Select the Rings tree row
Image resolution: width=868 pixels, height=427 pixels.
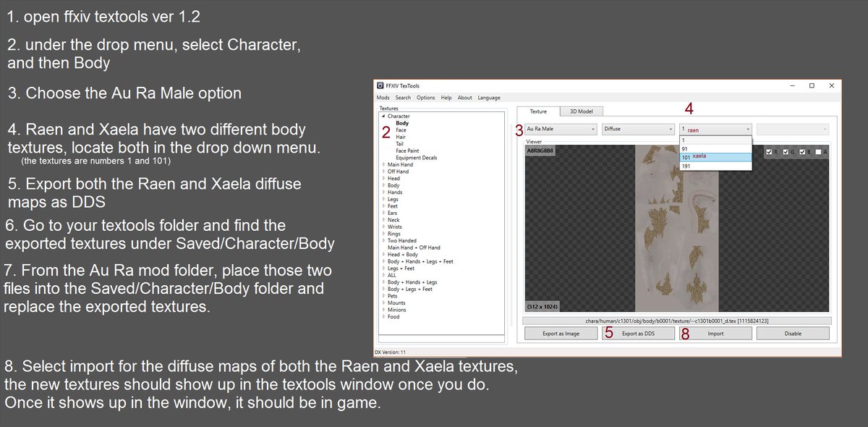coord(394,234)
